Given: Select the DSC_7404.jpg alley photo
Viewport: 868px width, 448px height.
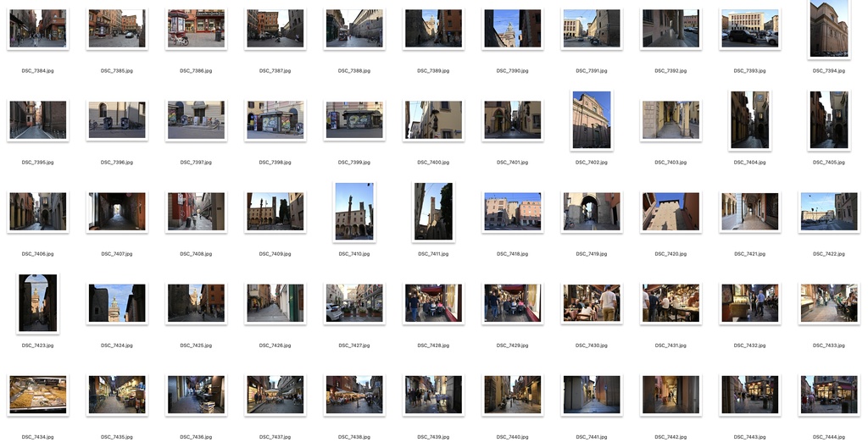Looking at the screenshot, I should (750, 120).
